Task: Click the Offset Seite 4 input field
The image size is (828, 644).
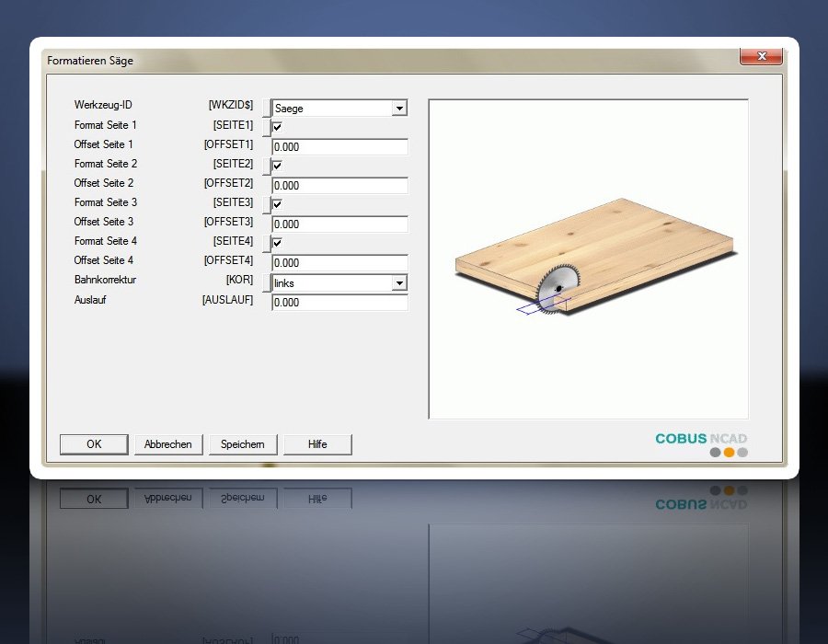Action: click(340, 262)
